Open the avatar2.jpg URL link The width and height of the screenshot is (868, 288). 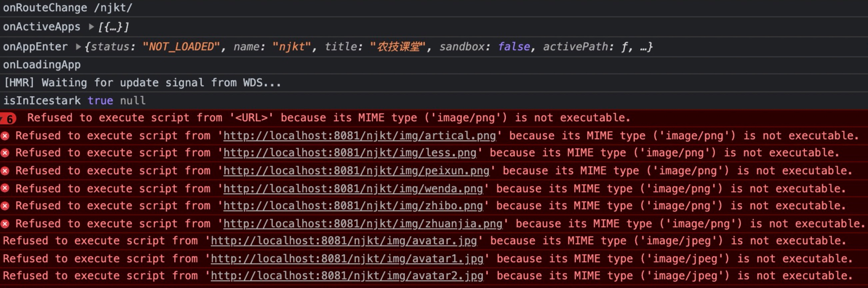pos(347,276)
